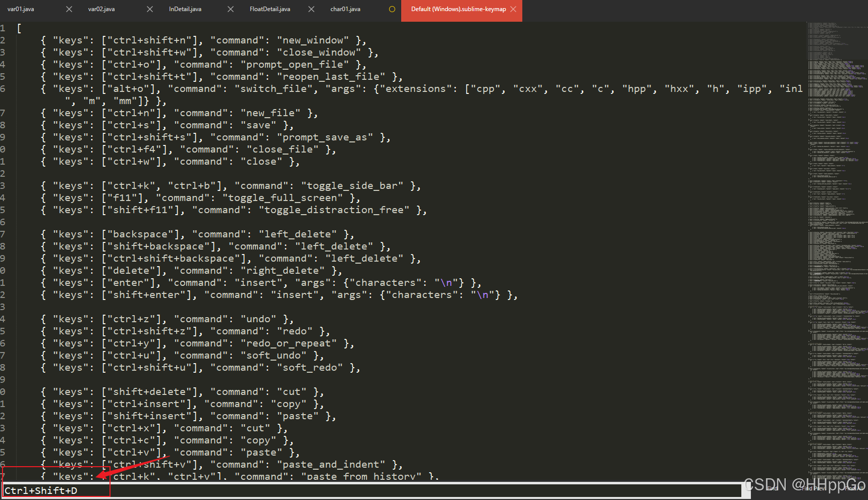
Task: Click the "reopen_last_file" command text
Action: click(x=331, y=77)
